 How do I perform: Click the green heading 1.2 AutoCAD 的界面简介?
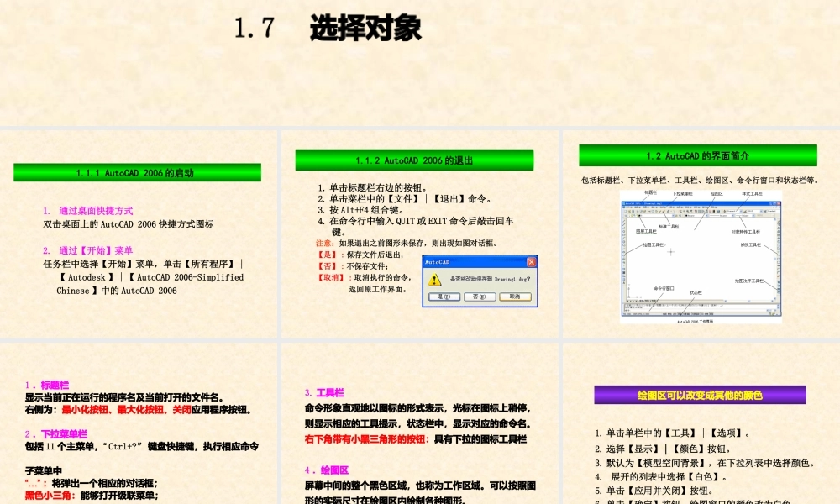(698, 155)
